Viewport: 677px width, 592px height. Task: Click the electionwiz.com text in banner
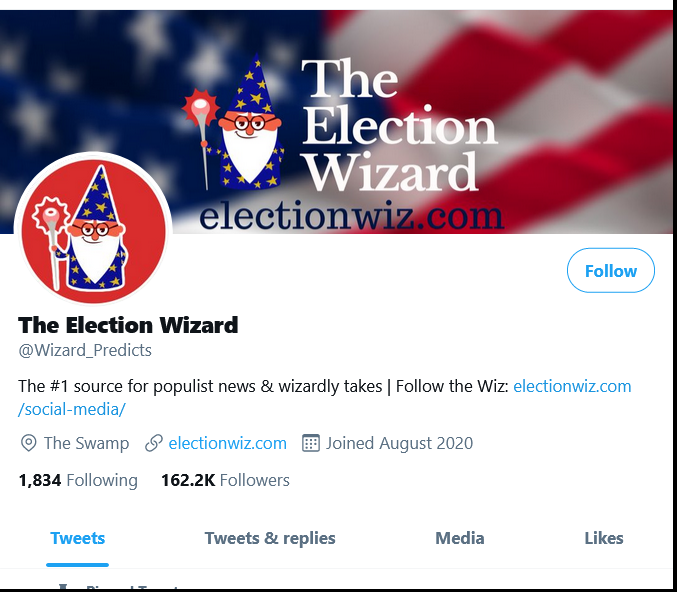pyautogui.click(x=351, y=215)
